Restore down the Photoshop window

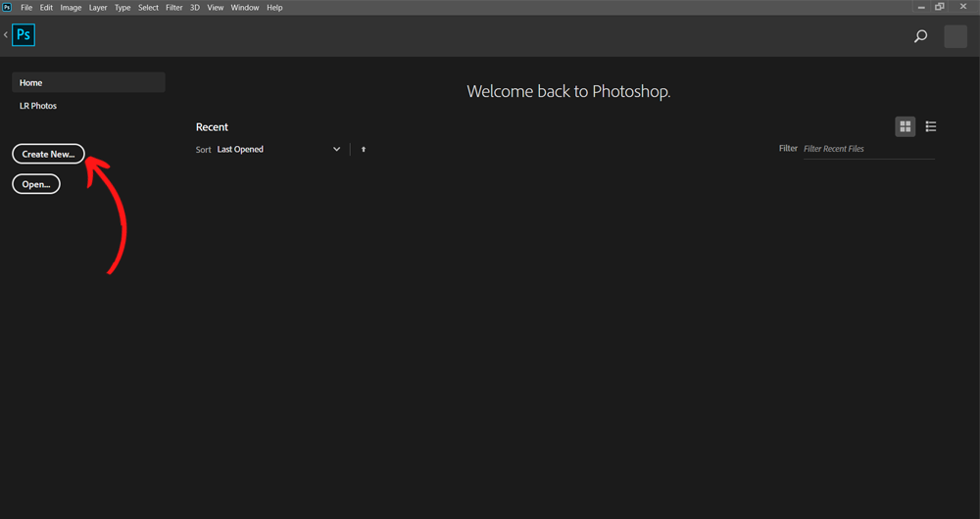coord(940,7)
